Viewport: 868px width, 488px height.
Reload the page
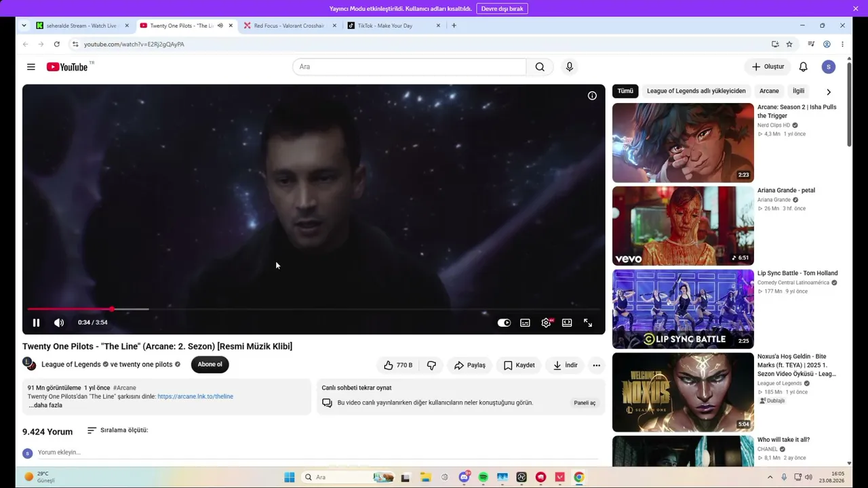pyautogui.click(x=57, y=44)
